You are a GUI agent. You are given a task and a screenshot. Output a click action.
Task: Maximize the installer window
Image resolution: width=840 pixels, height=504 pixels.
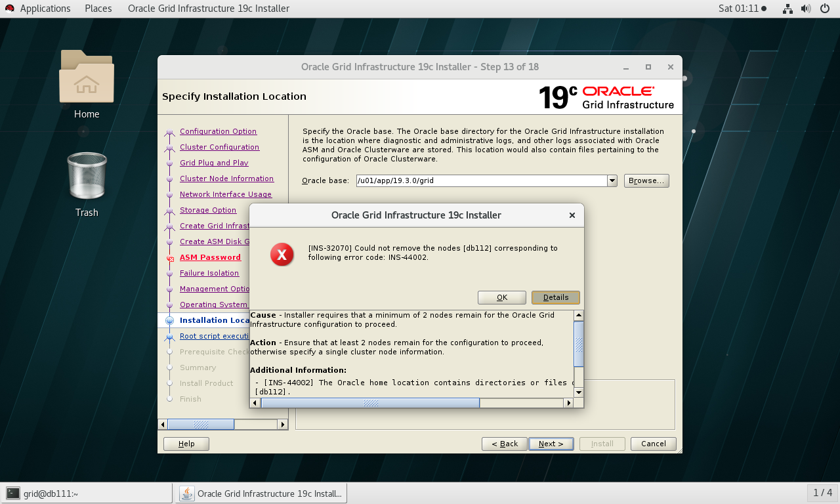pyautogui.click(x=648, y=67)
